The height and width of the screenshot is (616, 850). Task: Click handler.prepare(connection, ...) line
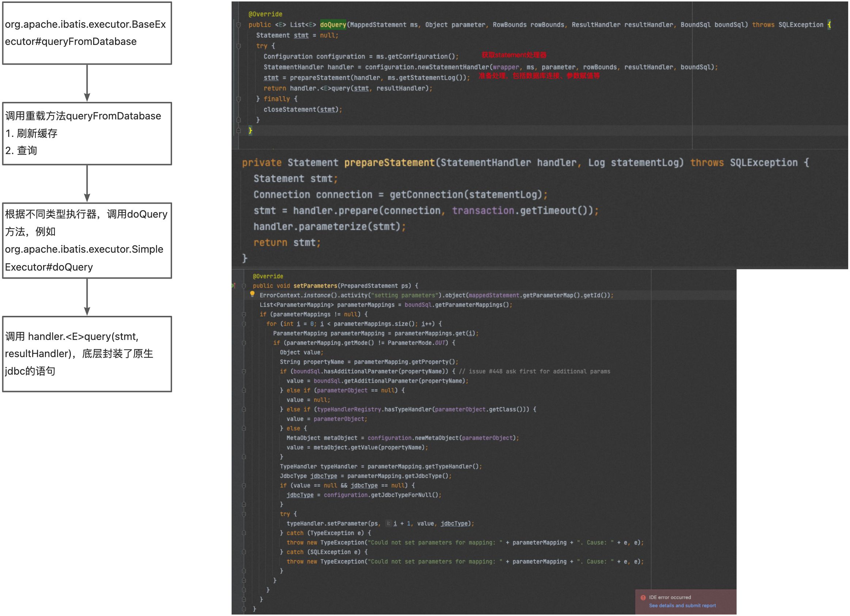click(x=426, y=211)
